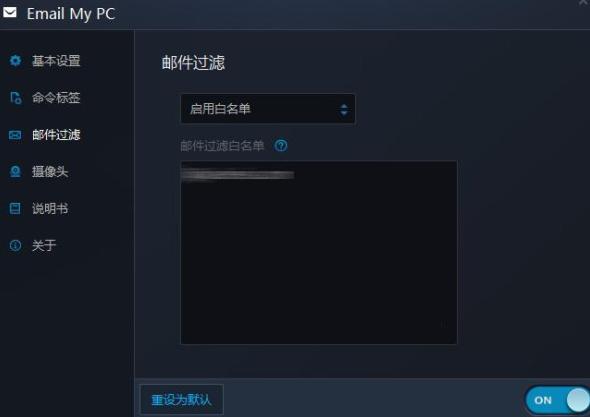Show the 关于 page

(44, 245)
